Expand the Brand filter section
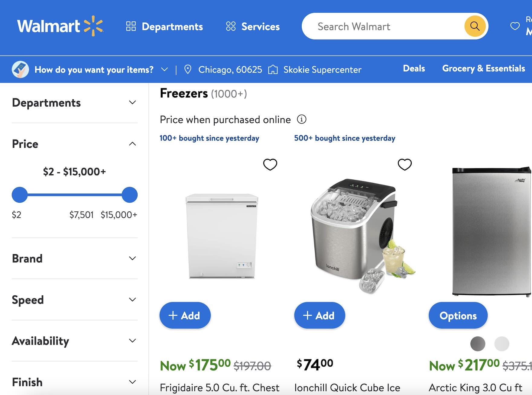The width and height of the screenshot is (532, 395). [x=132, y=259]
